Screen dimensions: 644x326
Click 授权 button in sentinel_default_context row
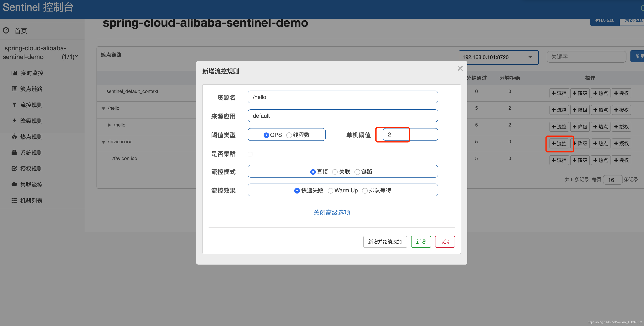point(621,93)
